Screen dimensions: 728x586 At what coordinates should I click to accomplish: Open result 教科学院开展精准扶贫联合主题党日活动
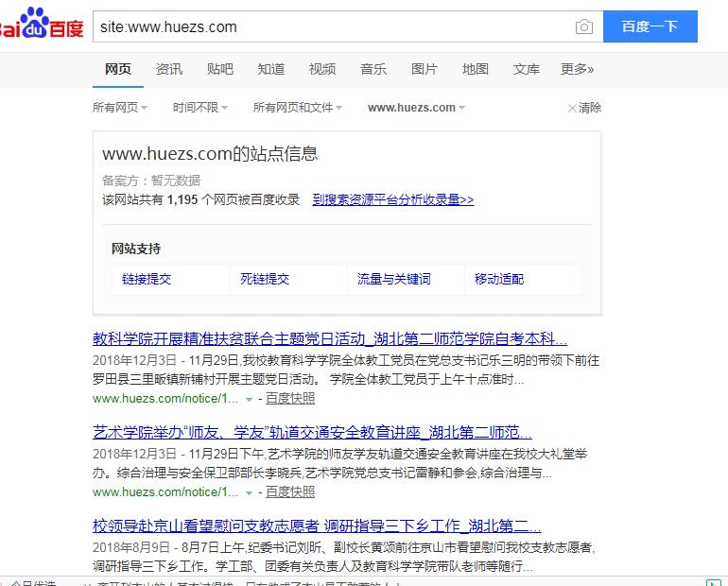[x=330, y=339]
